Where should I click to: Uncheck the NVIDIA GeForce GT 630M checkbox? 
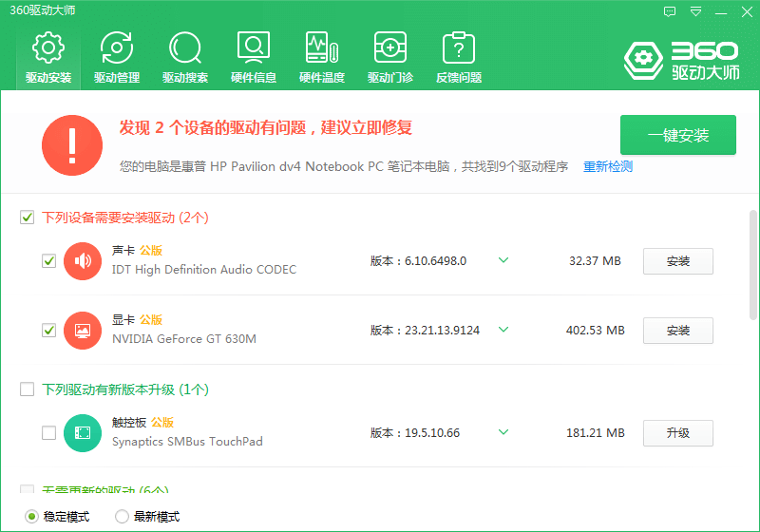coord(49,330)
